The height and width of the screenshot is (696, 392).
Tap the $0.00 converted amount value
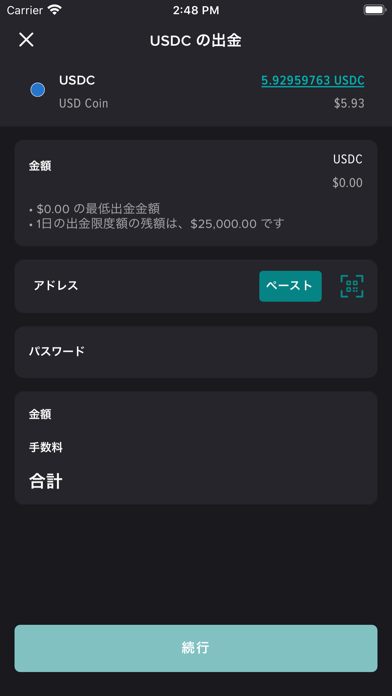(347, 183)
